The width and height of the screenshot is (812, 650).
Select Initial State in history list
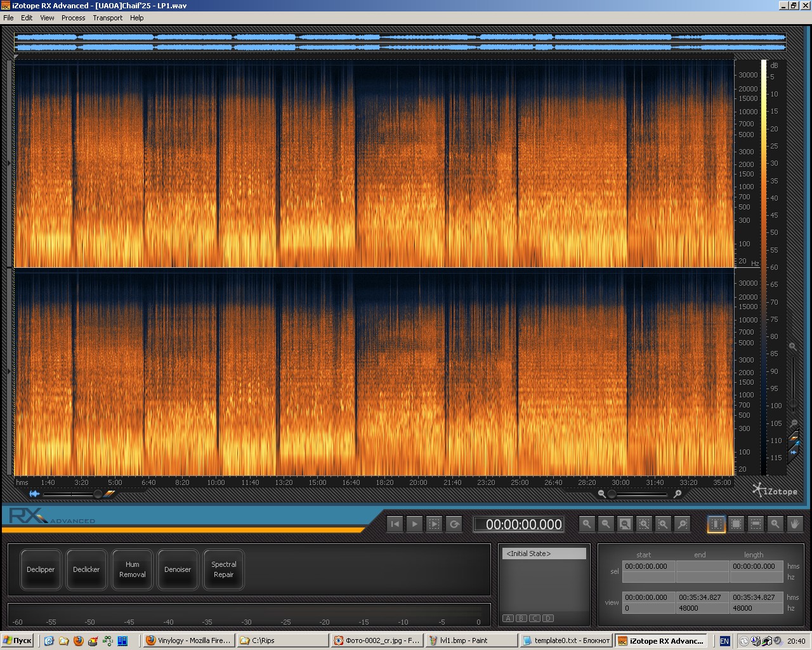(544, 554)
